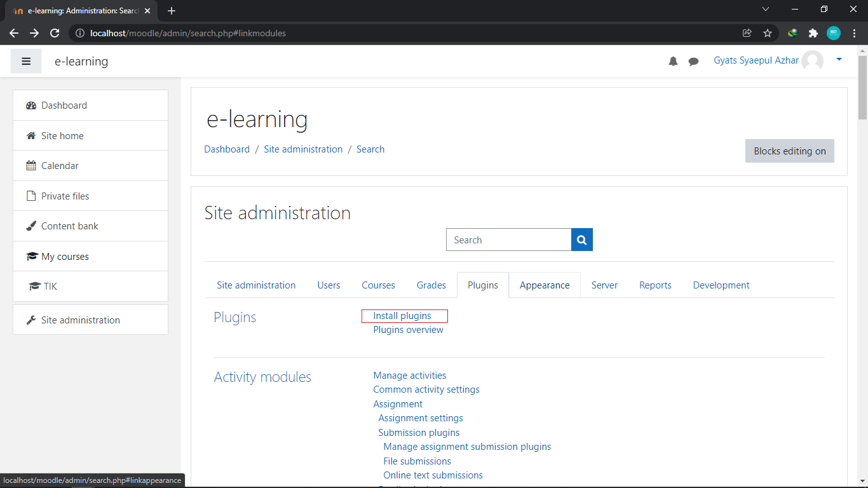Open the Manage activities link

[x=410, y=376]
